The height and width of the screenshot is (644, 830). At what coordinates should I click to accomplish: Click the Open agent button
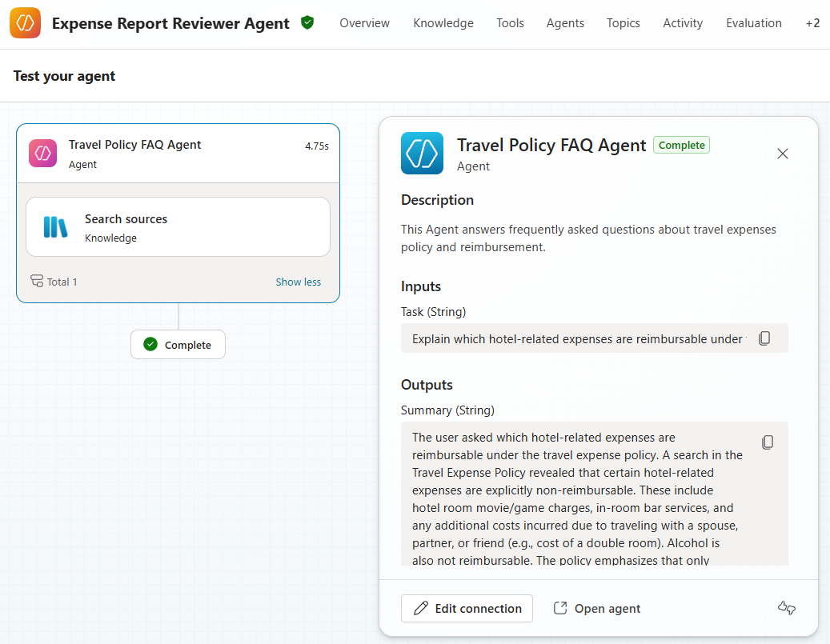[x=596, y=608]
